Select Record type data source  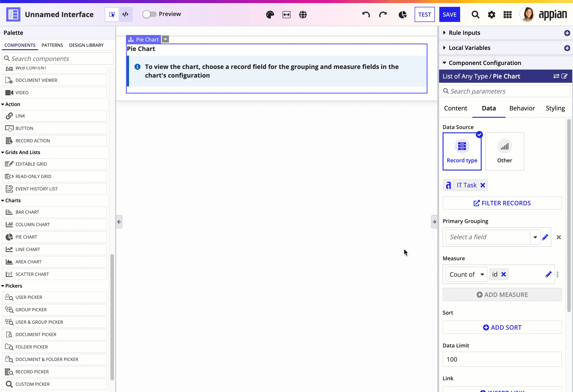(462, 151)
